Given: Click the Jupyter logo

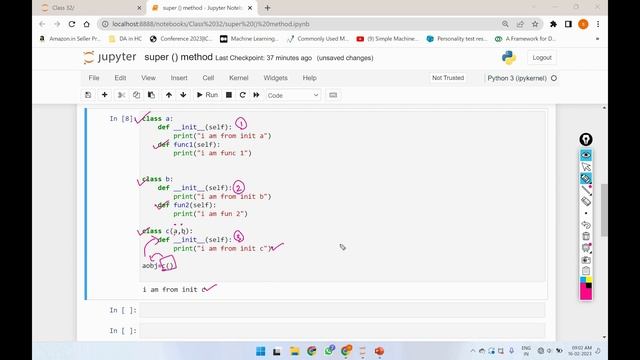Looking at the screenshot, I should point(109,58).
